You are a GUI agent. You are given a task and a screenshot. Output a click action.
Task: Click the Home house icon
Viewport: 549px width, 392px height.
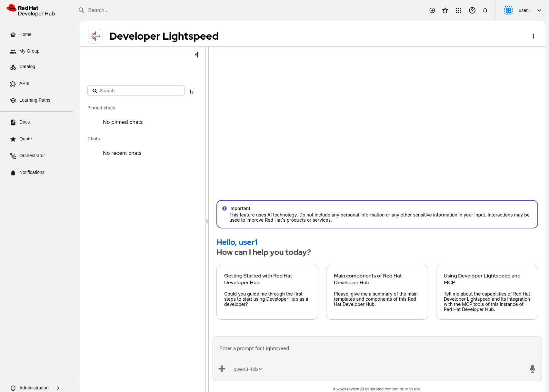point(13,35)
